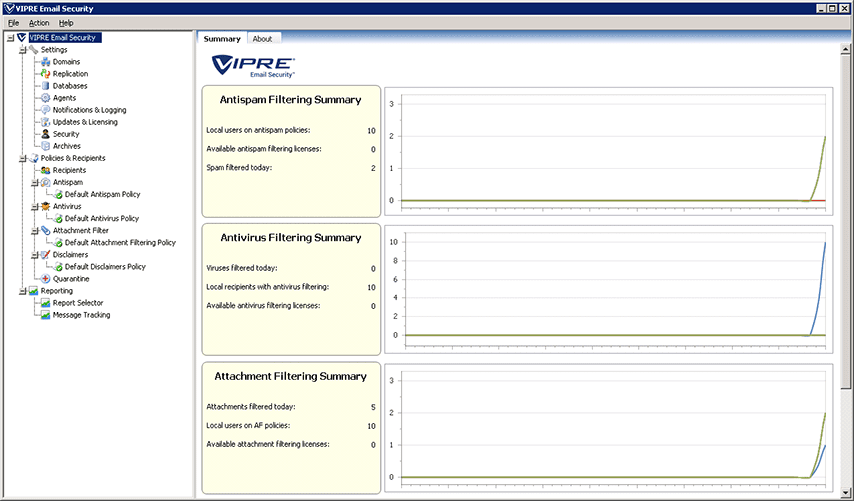Select the Databases icon
854x501 pixels.
45,86
